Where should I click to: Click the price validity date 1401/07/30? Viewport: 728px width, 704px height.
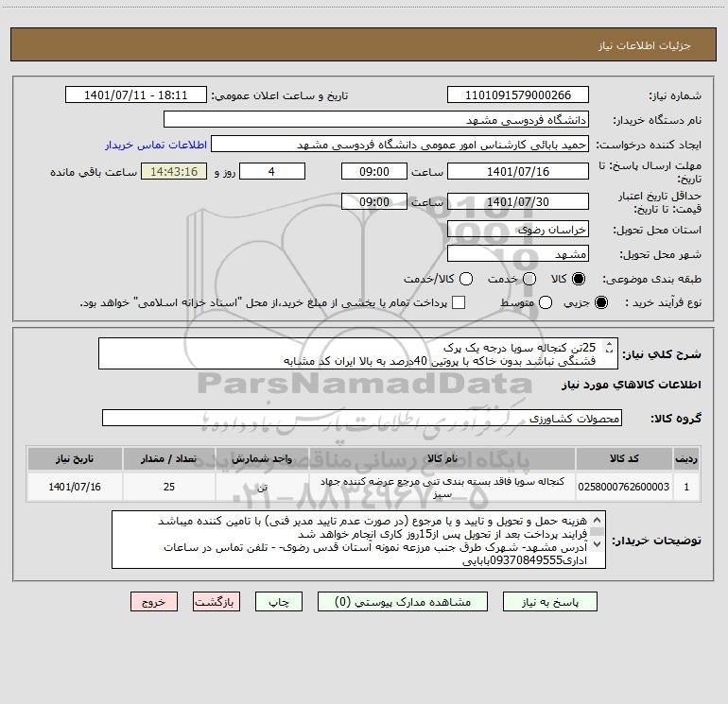[518, 201]
